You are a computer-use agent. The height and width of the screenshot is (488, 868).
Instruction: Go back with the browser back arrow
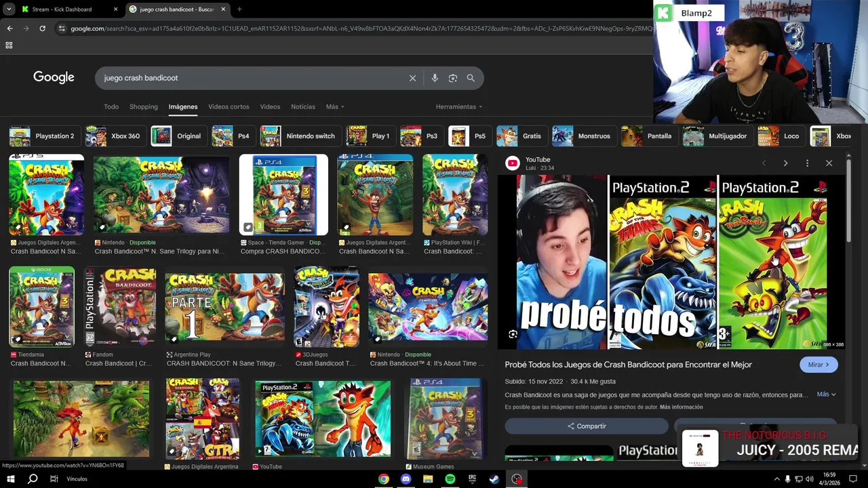9,28
